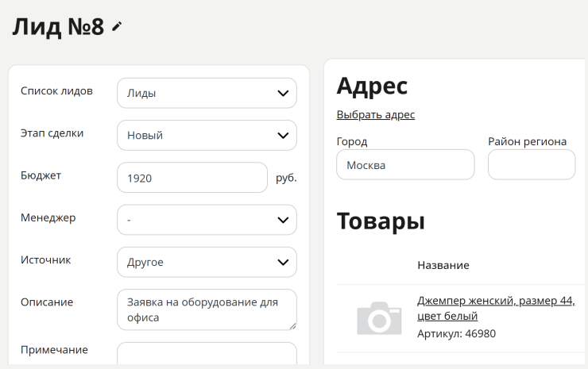The height and width of the screenshot is (369, 588).
Task: Open the Менеджер dropdown
Action: coord(207,220)
